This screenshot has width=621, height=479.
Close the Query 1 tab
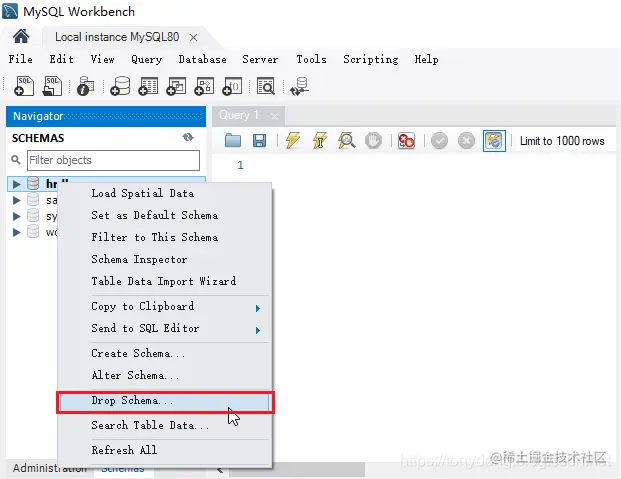pos(274,116)
